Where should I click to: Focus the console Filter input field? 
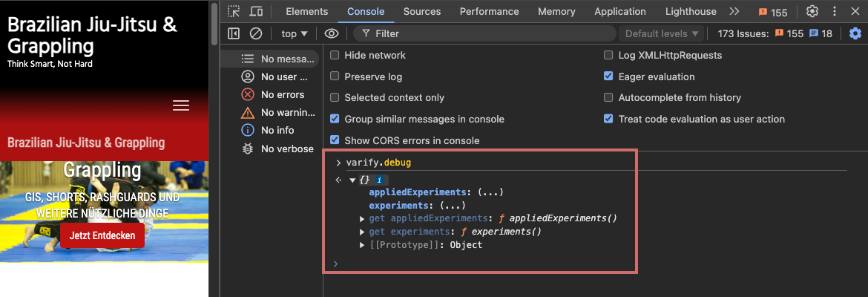[x=485, y=34]
